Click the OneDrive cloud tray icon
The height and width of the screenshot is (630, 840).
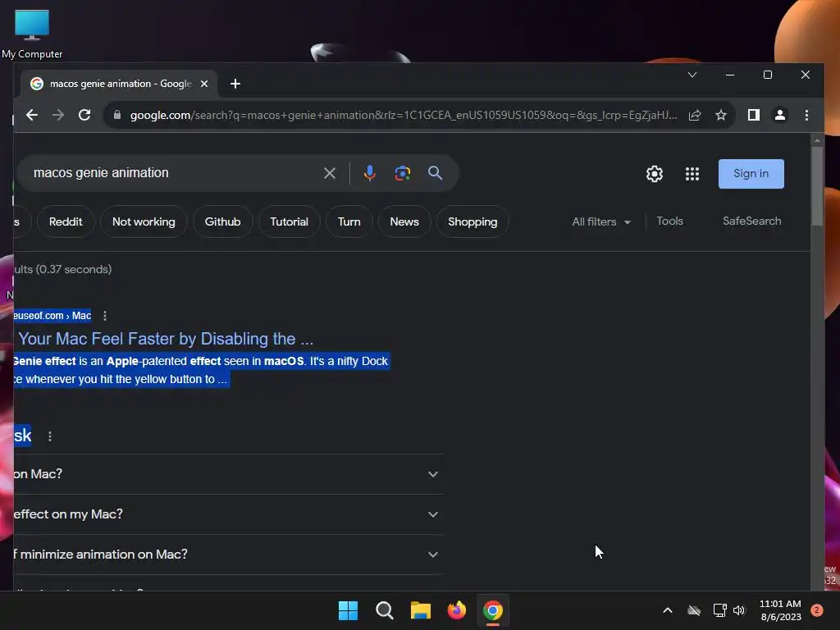(694, 610)
